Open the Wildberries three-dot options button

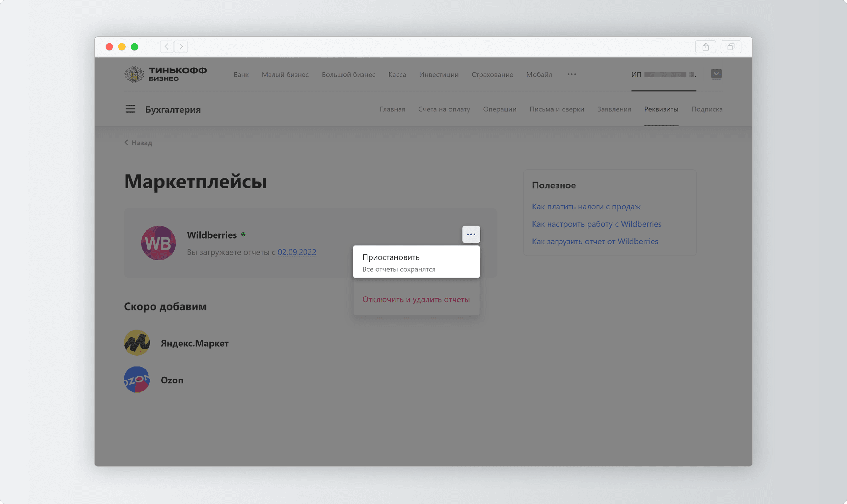pos(471,234)
